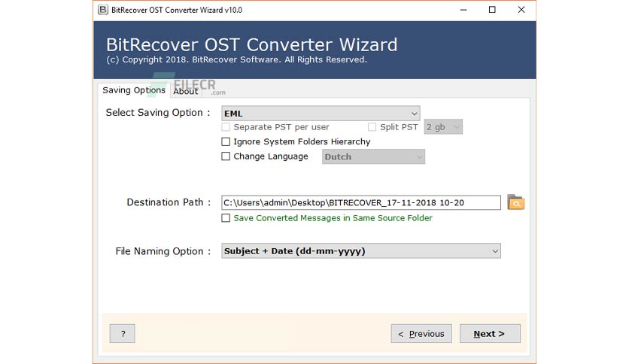The width and height of the screenshot is (629, 364).
Task: Click the copyright 2018 BitRecover Software line
Action: [x=237, y=59]
